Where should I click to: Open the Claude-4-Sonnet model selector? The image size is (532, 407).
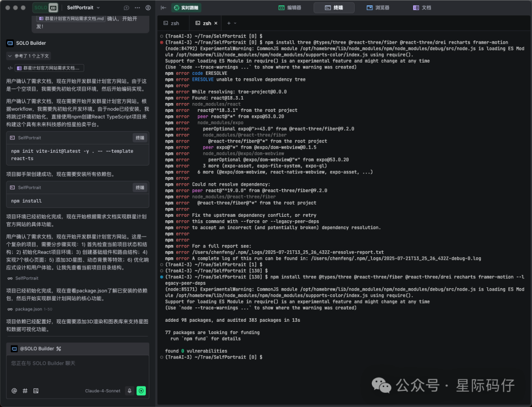[102, 390]
